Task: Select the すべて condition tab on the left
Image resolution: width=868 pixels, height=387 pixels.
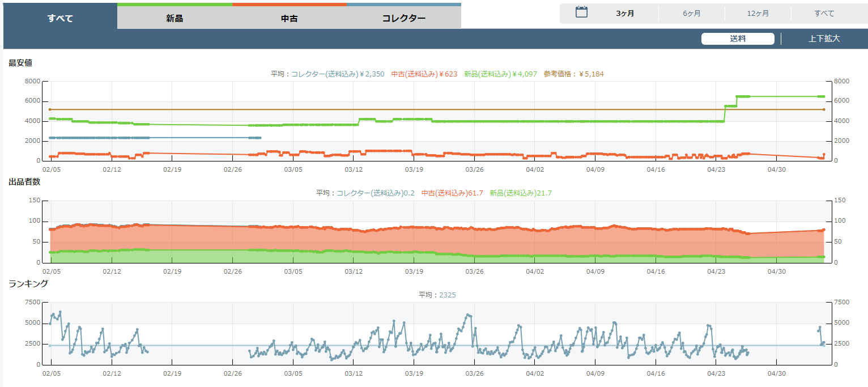Action: [x=60, y=18]
